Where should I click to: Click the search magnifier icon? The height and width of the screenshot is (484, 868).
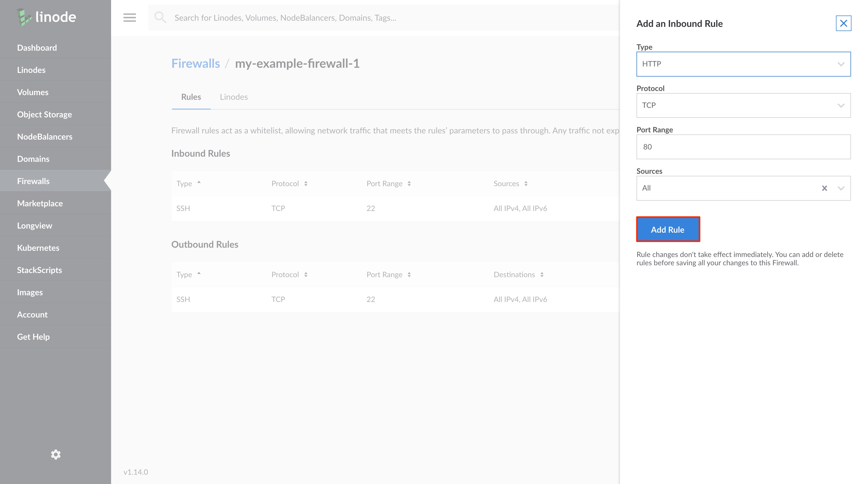click(x=160, y=18)
